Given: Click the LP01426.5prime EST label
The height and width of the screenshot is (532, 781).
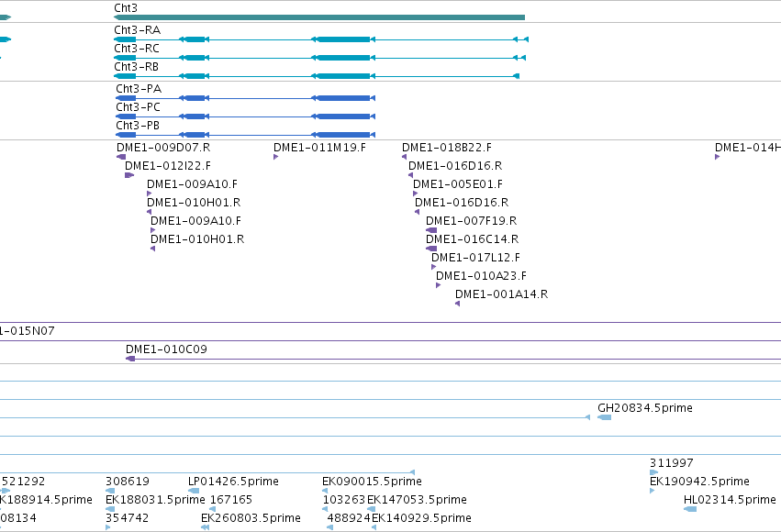Looking at the screenshot, I should 234,482.
